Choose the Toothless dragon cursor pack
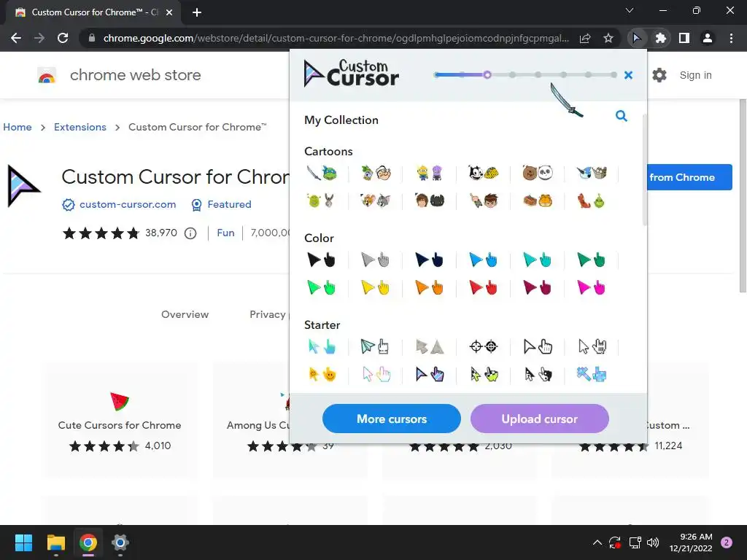This screenshot has height=560, width=747. pos(430,201)
